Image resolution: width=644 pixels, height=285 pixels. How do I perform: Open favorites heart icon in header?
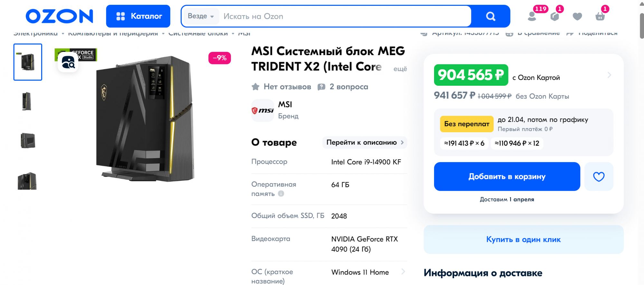pyautogui.click(x=577, y=16)
